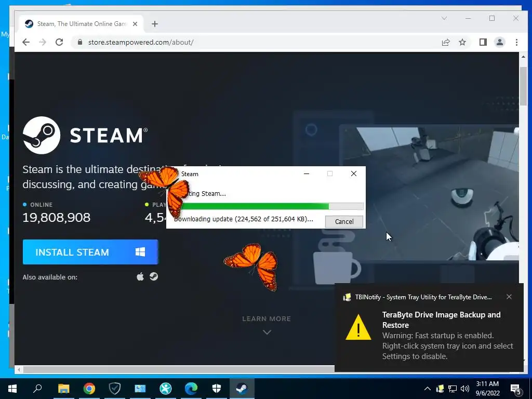Bookmark this page with star icon
Screen dimensions: 532x399
pos(462,42)
